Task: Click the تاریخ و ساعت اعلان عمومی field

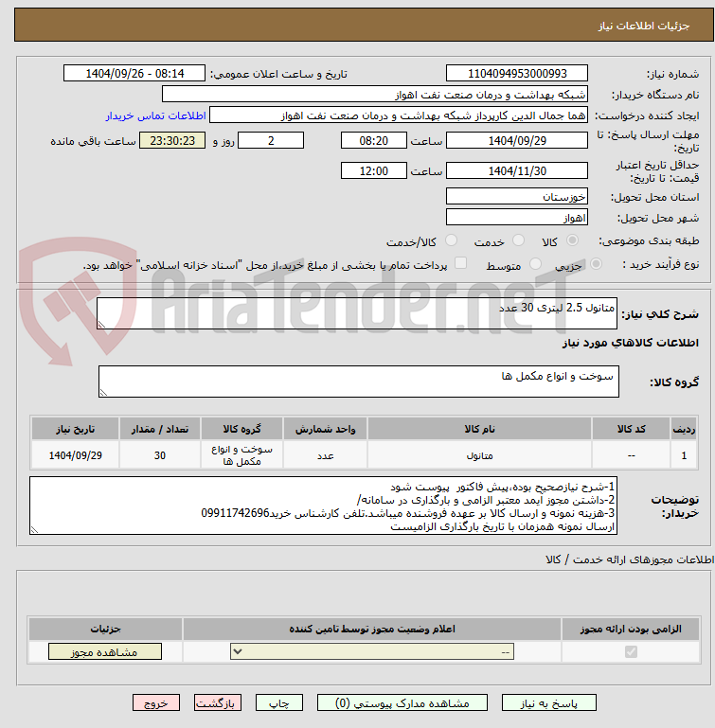Action: tap(134, 73)
